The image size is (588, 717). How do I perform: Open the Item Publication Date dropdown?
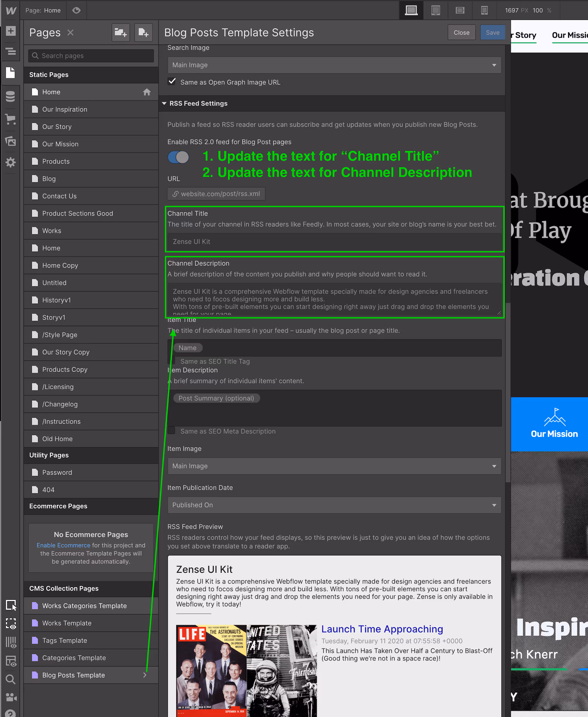(x=334, y=505)
